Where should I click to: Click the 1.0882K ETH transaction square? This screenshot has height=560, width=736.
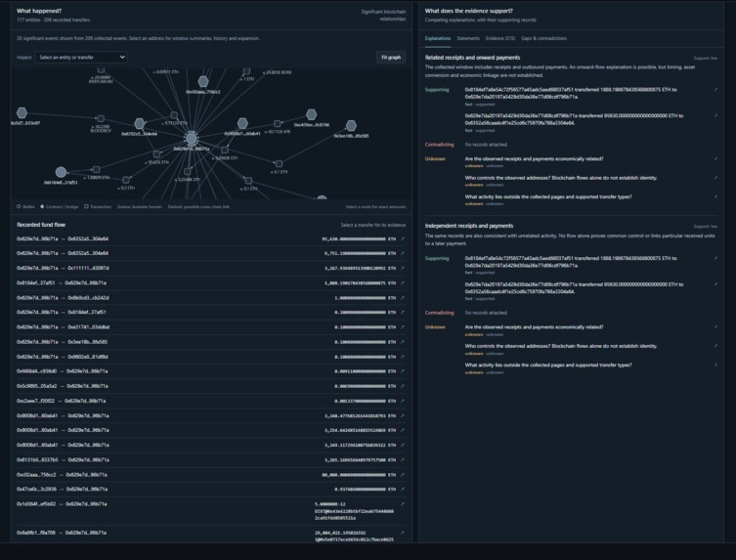tap(96, 169)
